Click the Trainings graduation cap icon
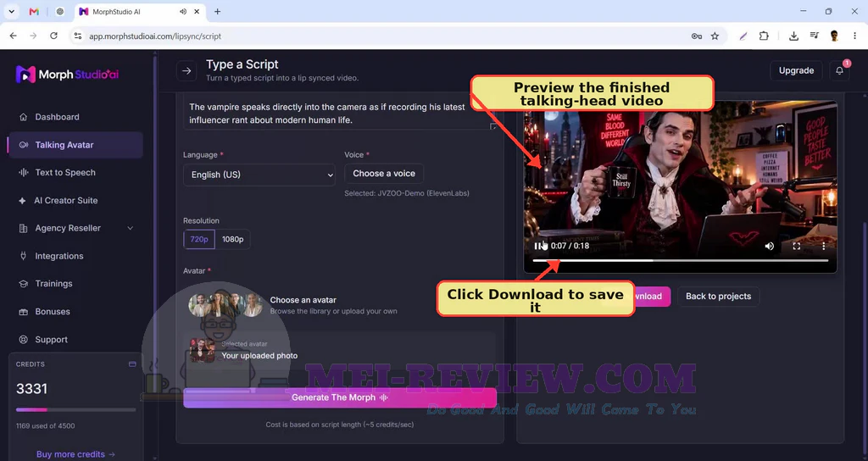This screenshot has height=461, width=868. click(x=23, y=284)
